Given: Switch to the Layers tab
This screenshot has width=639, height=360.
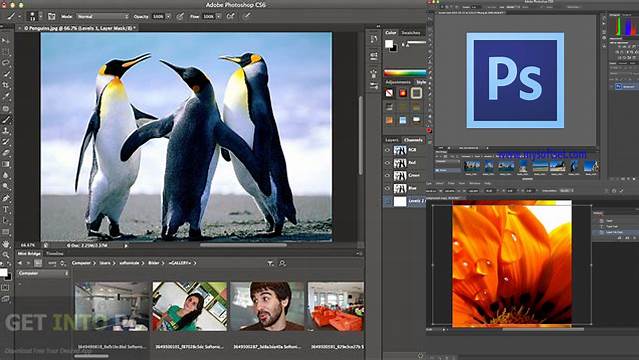Looking at the screenshot, I should 392,140.
